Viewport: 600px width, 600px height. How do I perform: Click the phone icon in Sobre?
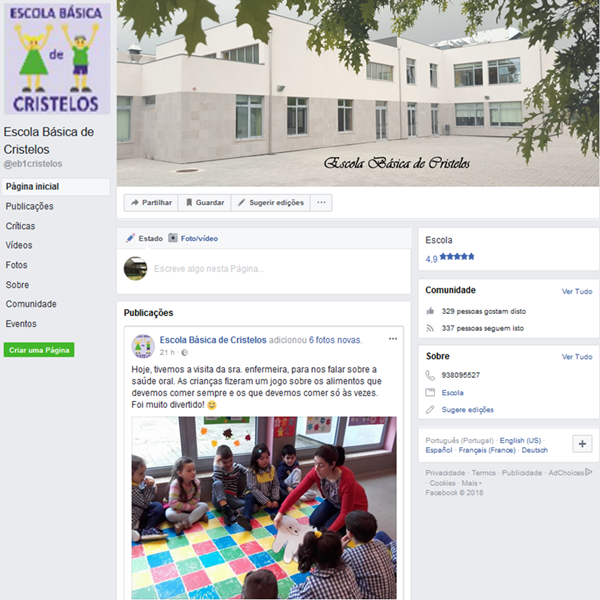pos(430,375)
